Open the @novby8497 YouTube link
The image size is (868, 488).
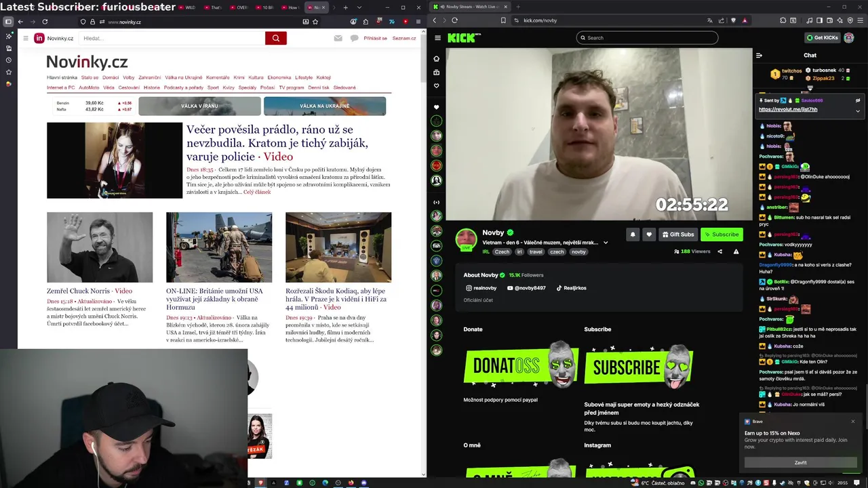point(526,288)
